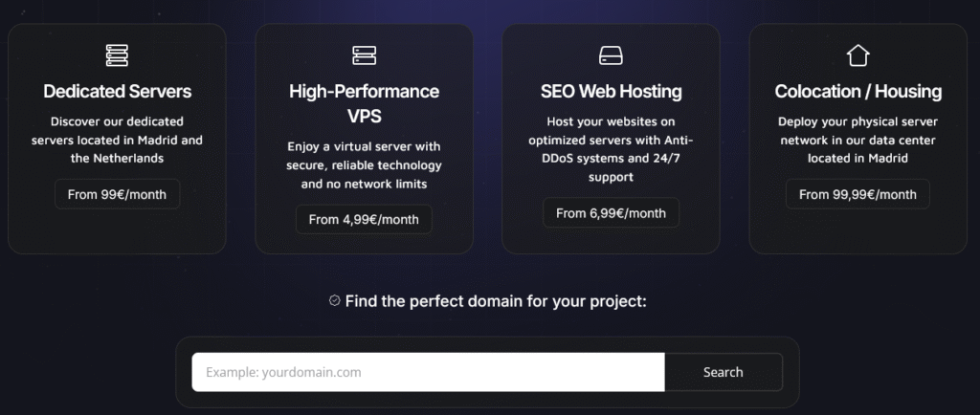Viewport: 980px width, 415px height.
Task: Click the dedicated servers Madrid and Netherlands description
Action: click(117, 140)
